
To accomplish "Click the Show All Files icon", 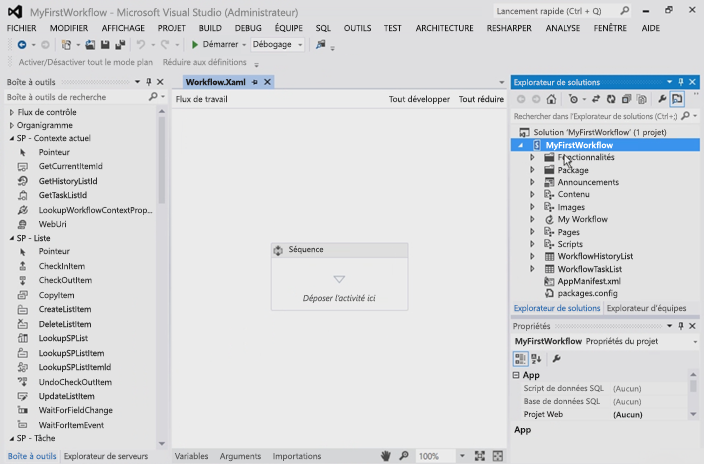I will (642, 99).
